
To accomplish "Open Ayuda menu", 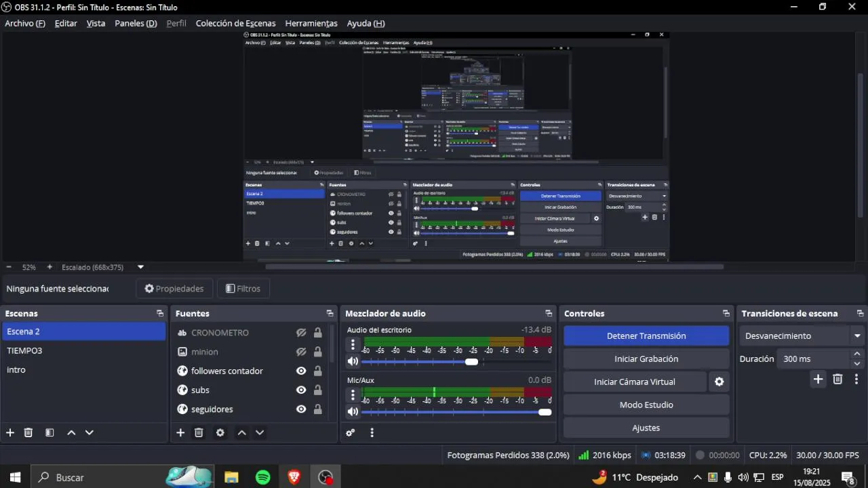I will [x=366, y=23].
